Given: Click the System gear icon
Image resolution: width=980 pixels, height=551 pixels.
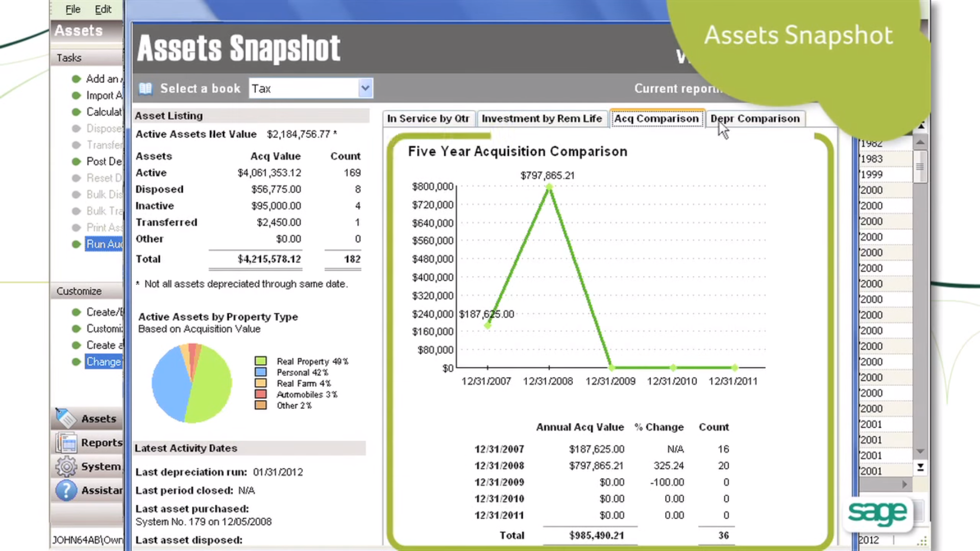Looking at the screenshot, I should 66,466.
